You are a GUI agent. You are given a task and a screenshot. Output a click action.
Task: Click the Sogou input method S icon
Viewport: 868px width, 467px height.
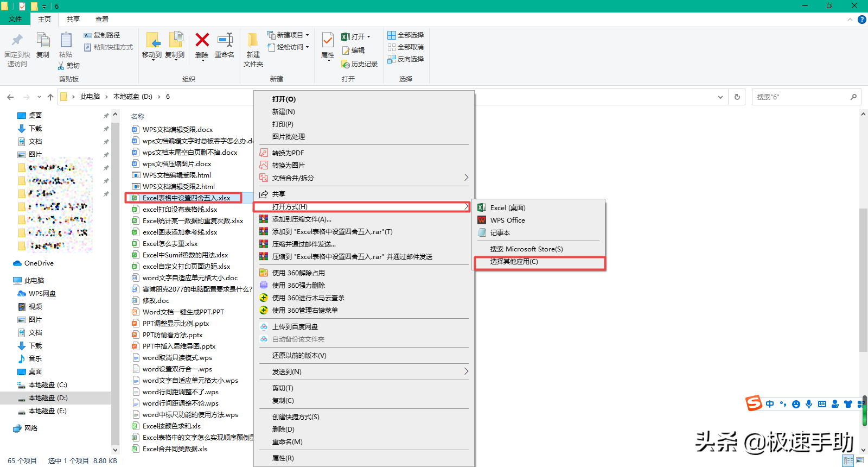point(754,403)
